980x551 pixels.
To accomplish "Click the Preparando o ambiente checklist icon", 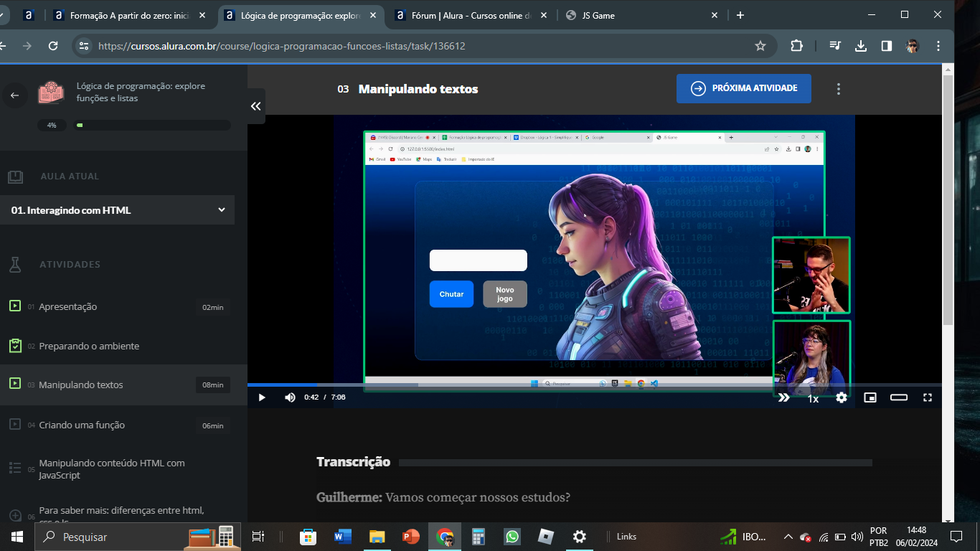I will (x=15, y=346).
